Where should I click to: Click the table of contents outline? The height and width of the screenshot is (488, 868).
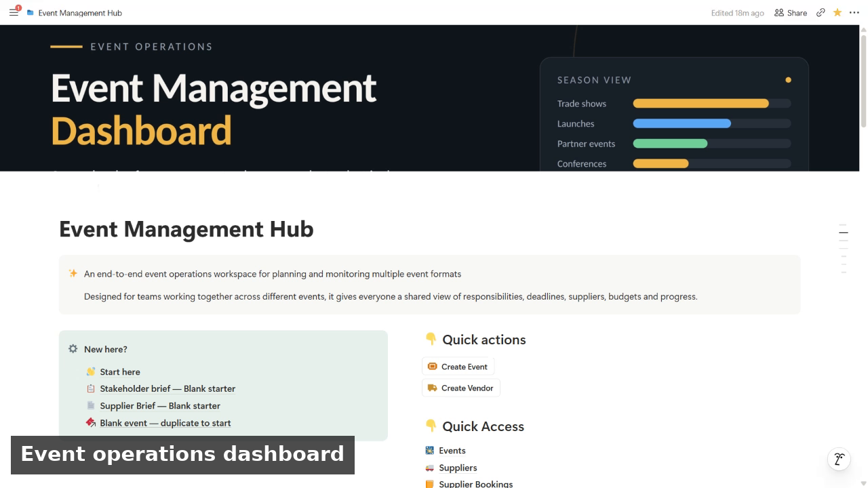pyautogui.click(x=844, y=248)
